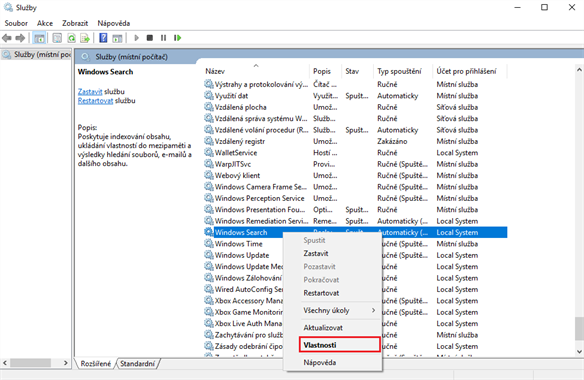Screen dimensions: 584x380
Task: Select the Windows Remediation Servi... row
Action: point(355,221)
